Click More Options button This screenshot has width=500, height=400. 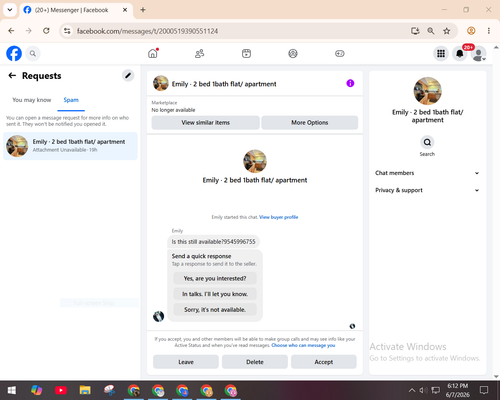click(310, 123)
